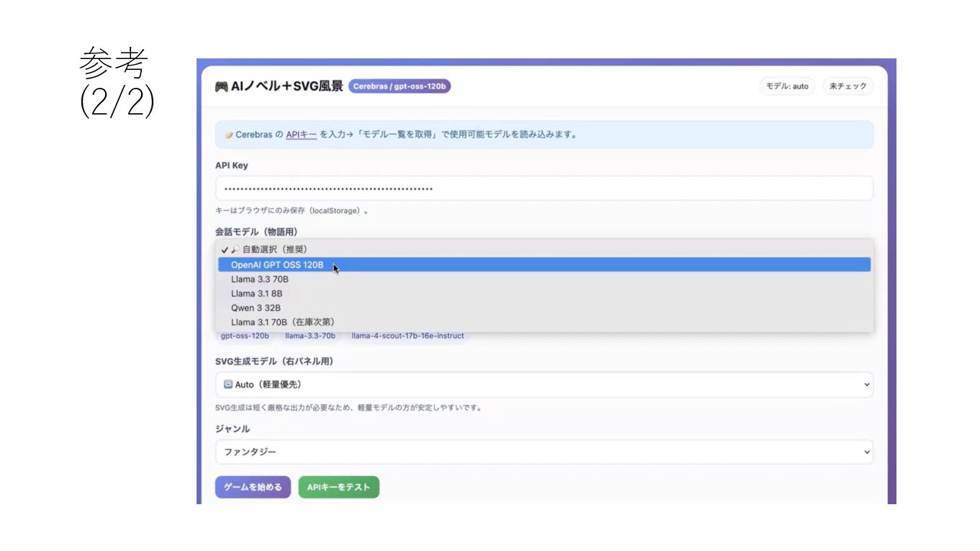Viewport: 980px width, 551px height.
Task: Choose Llama 3.3 70B from list
Action: pyautogui.click(x=544, y=279)
